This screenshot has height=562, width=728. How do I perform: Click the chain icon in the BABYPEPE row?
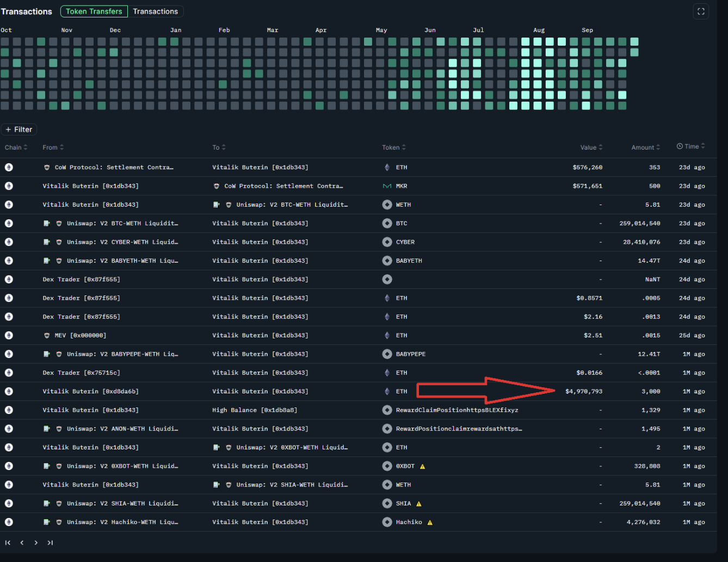click(9, 354)
